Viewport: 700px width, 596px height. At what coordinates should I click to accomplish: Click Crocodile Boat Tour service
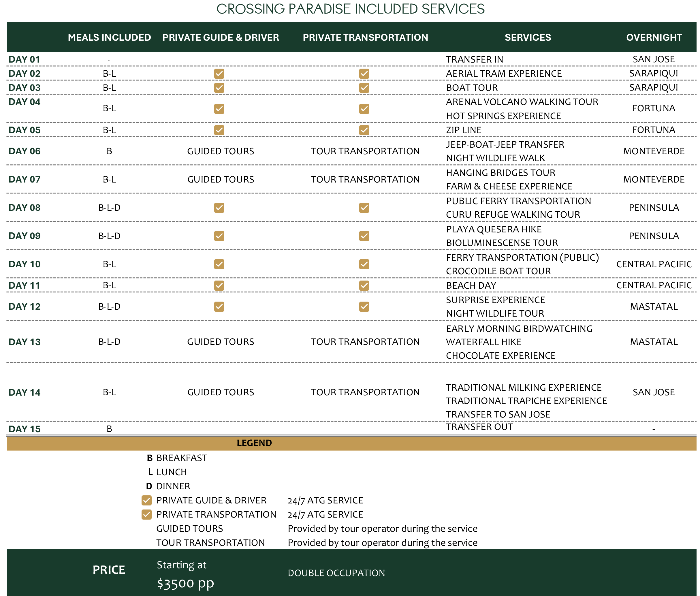click(x=498, y=271)
